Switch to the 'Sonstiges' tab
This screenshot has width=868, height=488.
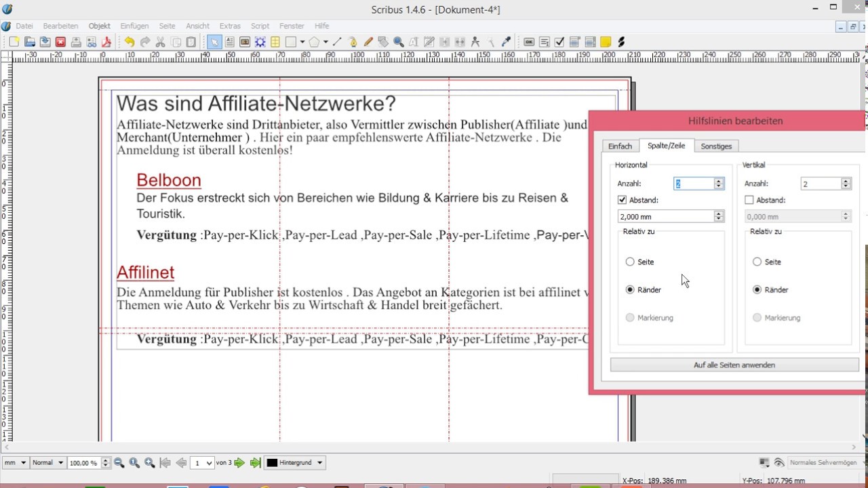point(716,146)
